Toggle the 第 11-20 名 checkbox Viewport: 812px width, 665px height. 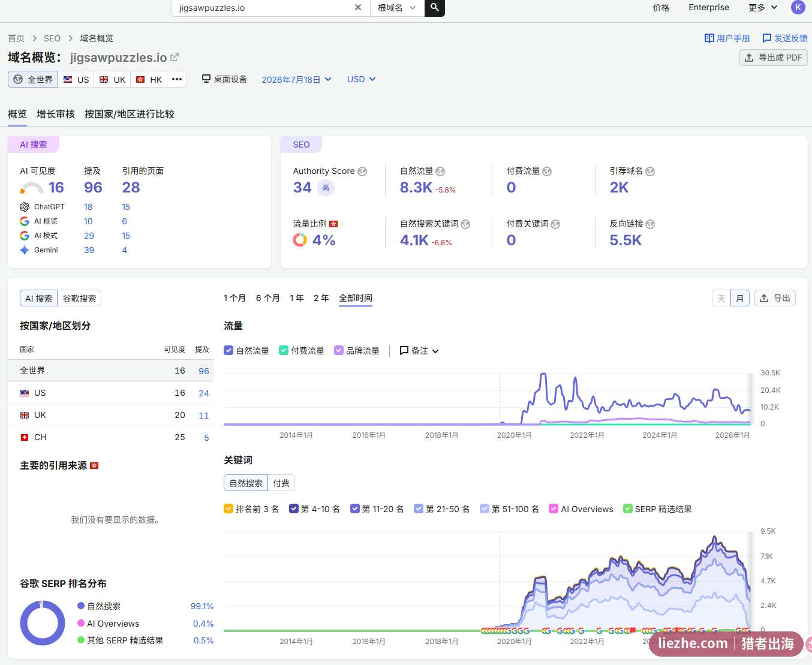click(355, 508)
